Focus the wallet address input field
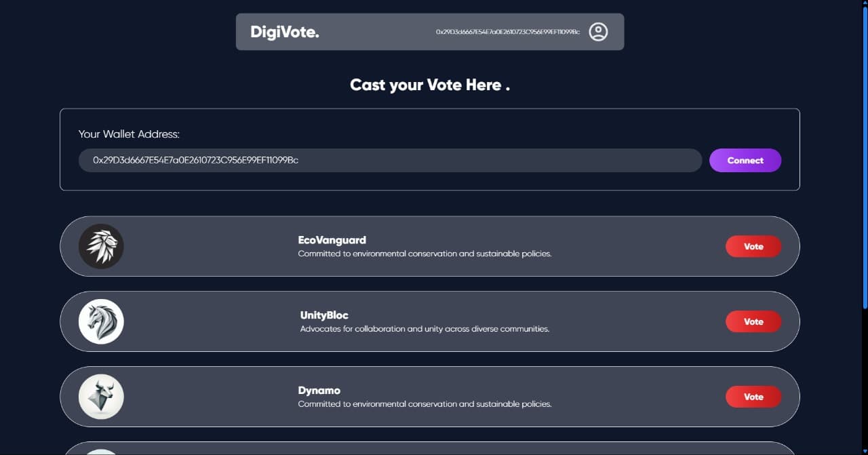 [390, 161]
